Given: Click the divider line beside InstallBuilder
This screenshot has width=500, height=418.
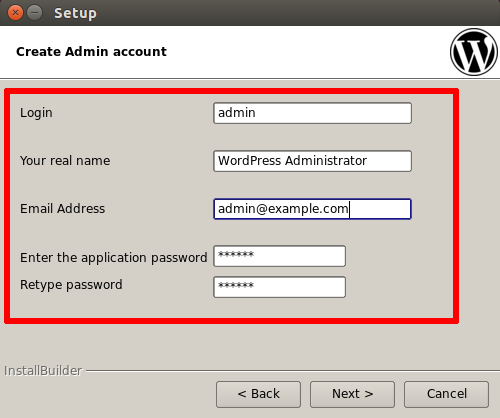Looking at the screenshot, I should (x=293, y=370).
